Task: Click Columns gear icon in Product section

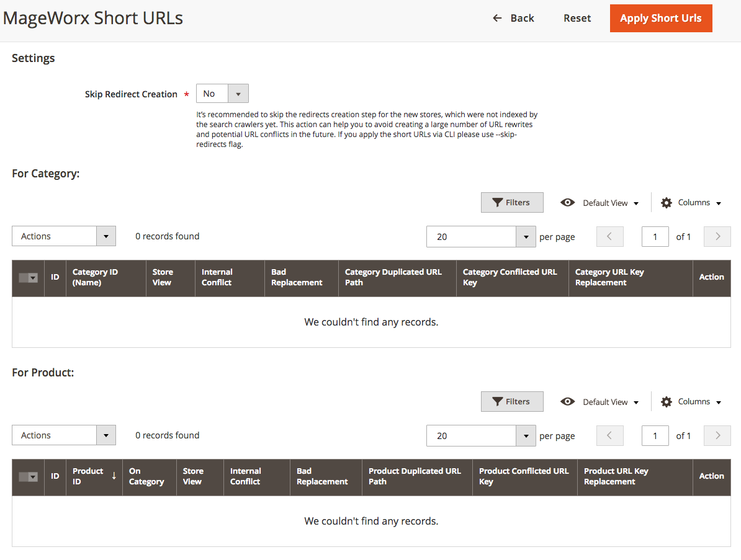Action: (667, 402)
